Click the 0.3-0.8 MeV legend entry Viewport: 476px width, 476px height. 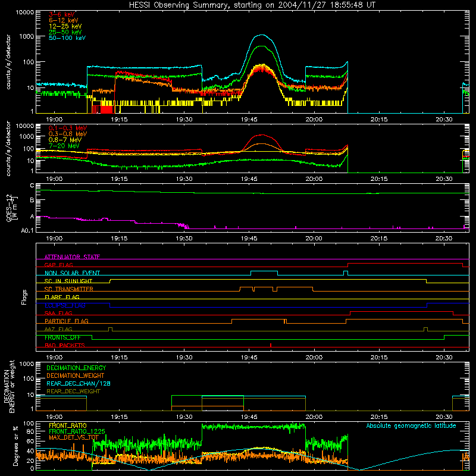pyautogui.click(x=68, y=134)
